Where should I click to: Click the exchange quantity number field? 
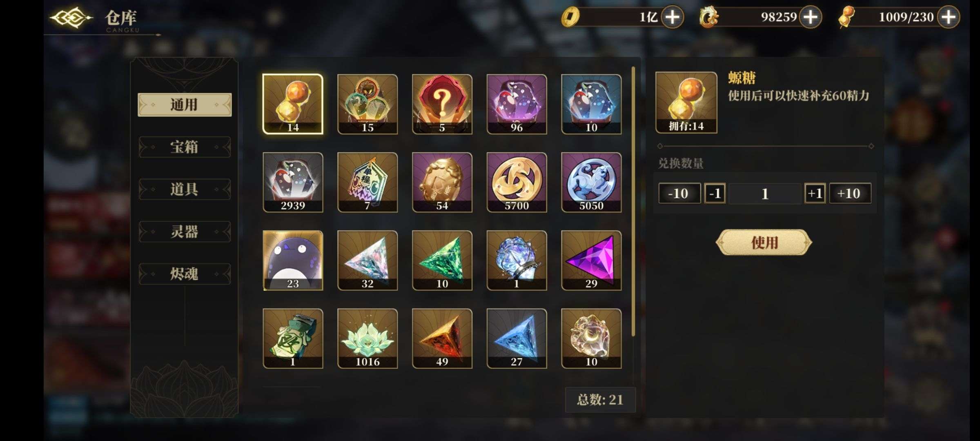pyautogui.click(x=765, y=193)
